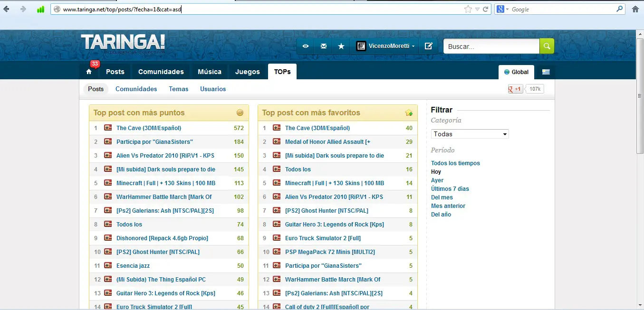Click game category icon beside The Cave in puntos list
The image size is (644, 310).
click(x=108, y=128)
